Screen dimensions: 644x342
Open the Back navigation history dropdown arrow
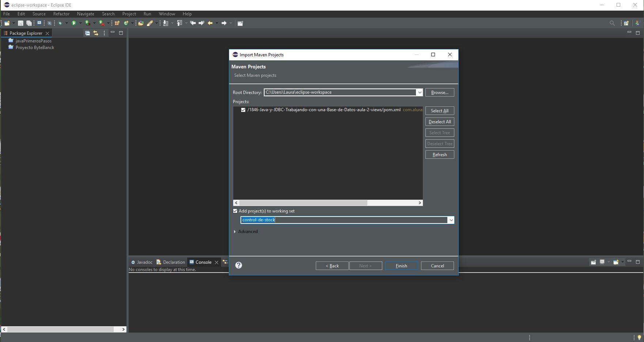pos(217,23)
